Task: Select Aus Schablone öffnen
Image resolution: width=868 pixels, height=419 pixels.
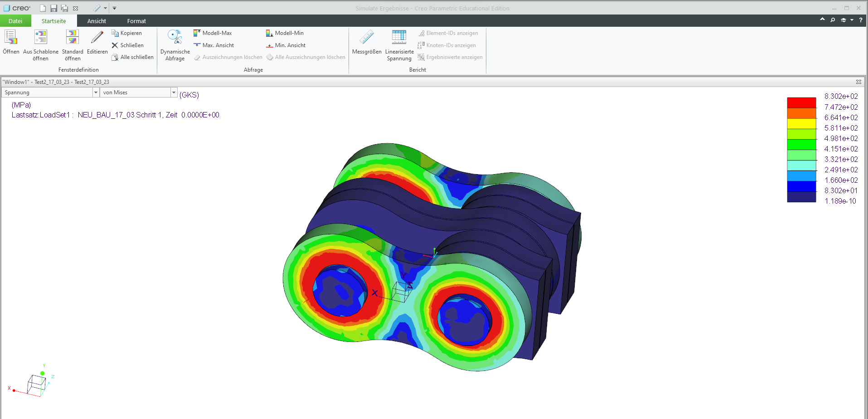Action: click(40, 44)
